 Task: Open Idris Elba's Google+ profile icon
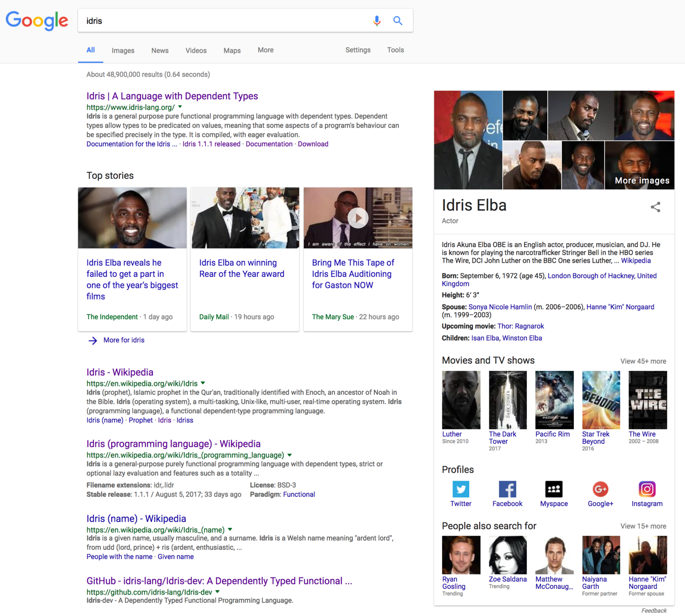(600, 489)
